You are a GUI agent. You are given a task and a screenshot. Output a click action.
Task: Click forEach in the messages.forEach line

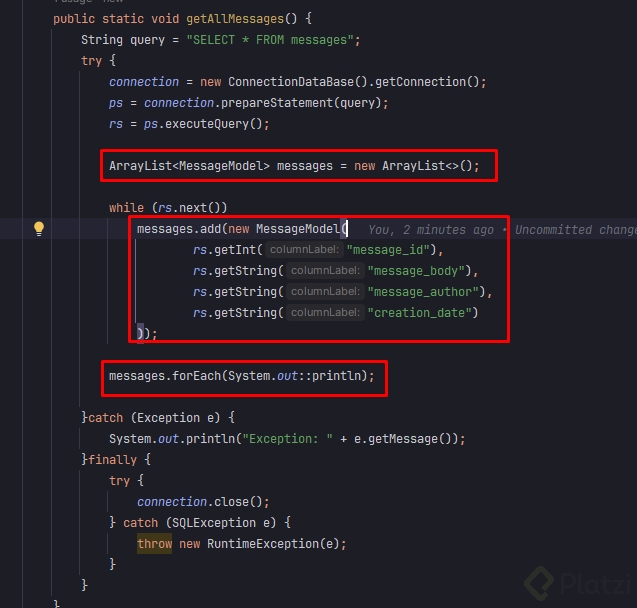click(x=196, y=376)
